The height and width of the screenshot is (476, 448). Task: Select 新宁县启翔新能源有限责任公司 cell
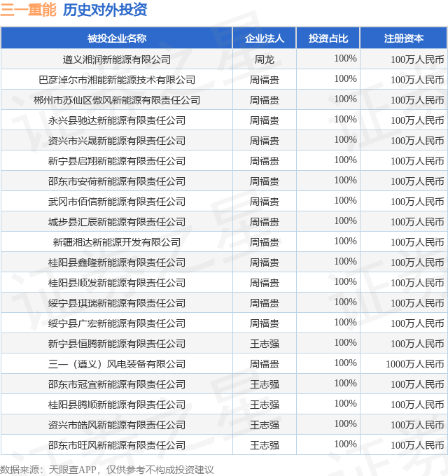[117, 161]
